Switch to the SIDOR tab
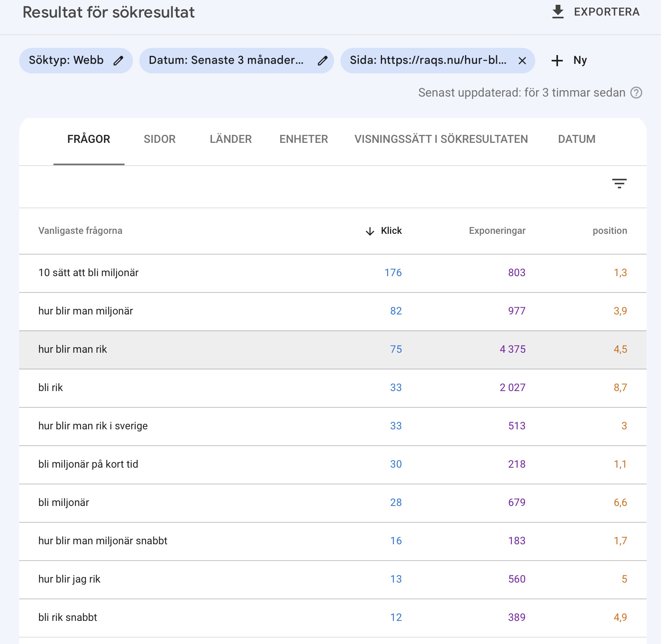661x644 pixels. pyautogui.click(x=160, y=139)
